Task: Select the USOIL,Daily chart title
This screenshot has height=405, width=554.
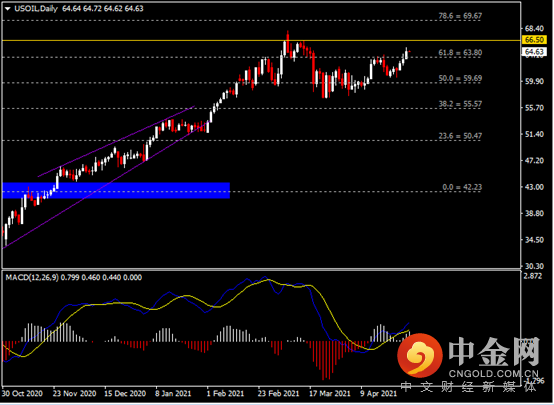Action: click(36, 9)
